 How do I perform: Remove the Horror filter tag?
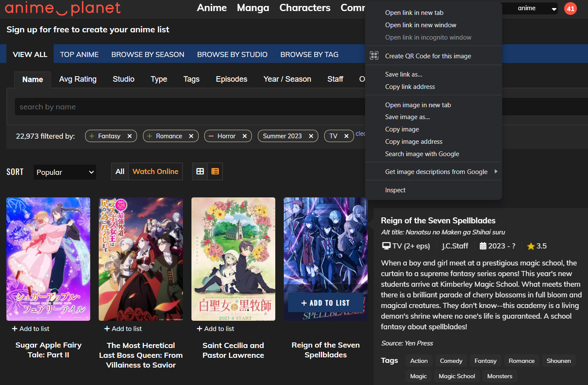coord(245,136)
